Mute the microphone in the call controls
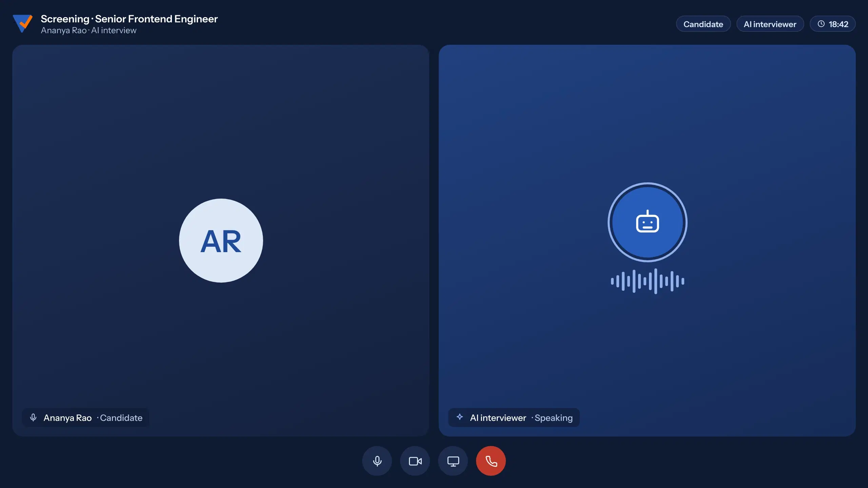 [x=377, y=461]
